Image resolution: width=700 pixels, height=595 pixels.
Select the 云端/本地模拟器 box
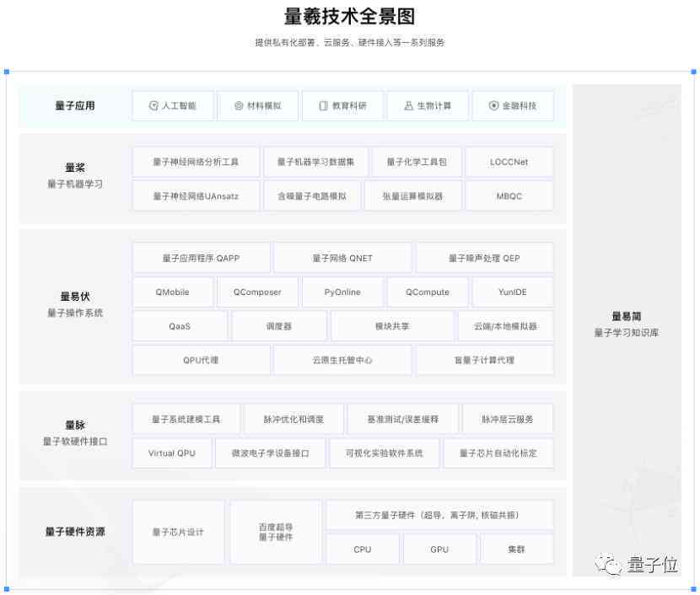tap(505, 326)
